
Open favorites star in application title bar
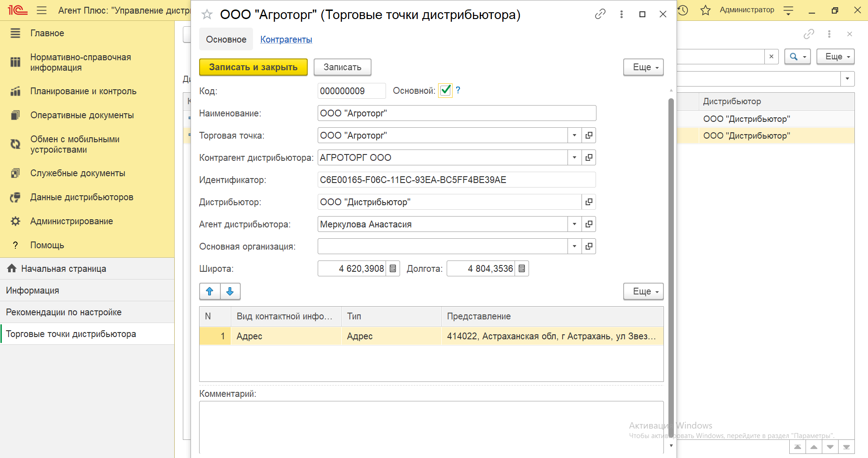tap(706, 10)
